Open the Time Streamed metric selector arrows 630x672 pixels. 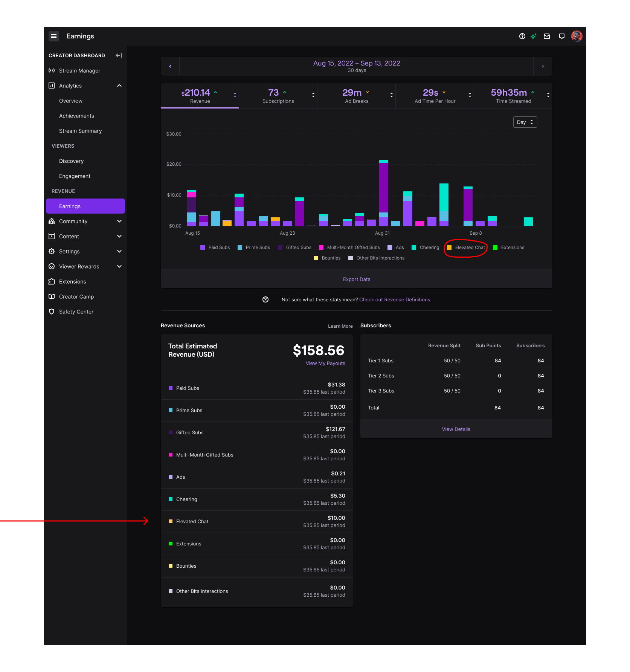[x=548, y=95]
